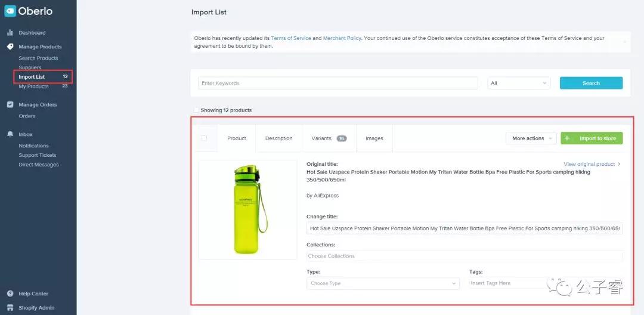Click the Shopify Admin store icon
This screenshot has height=315, width=644.
coord(10,308)
